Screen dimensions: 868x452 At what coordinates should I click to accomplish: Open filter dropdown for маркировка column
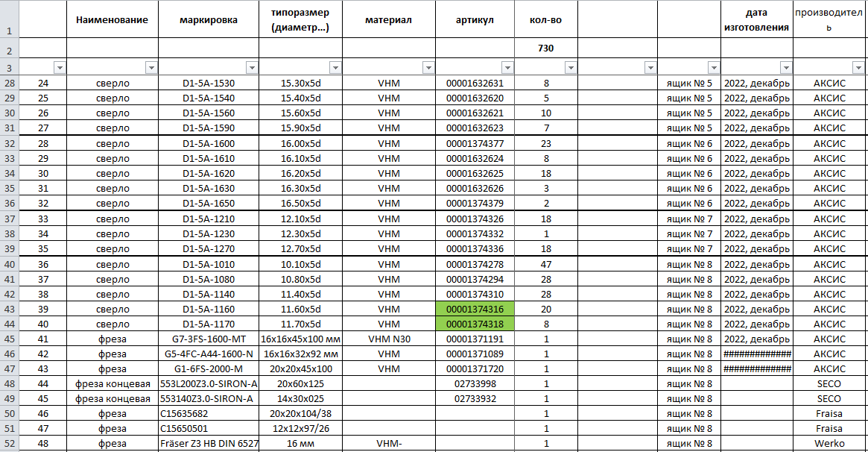point(252,68)
